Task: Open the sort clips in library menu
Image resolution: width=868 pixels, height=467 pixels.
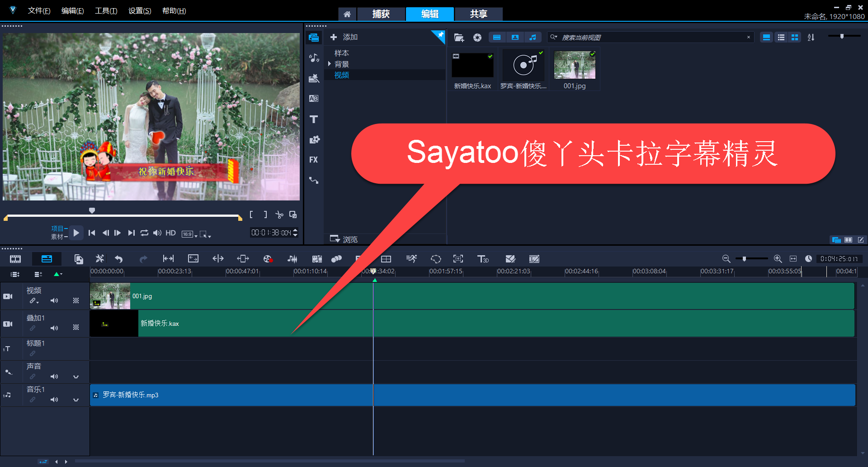Action: [811, 38]
